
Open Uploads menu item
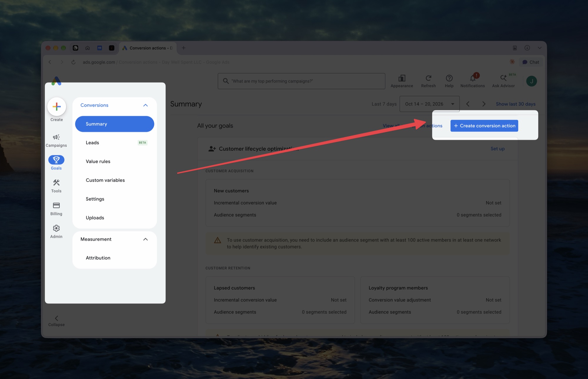(x=115, y=218)
